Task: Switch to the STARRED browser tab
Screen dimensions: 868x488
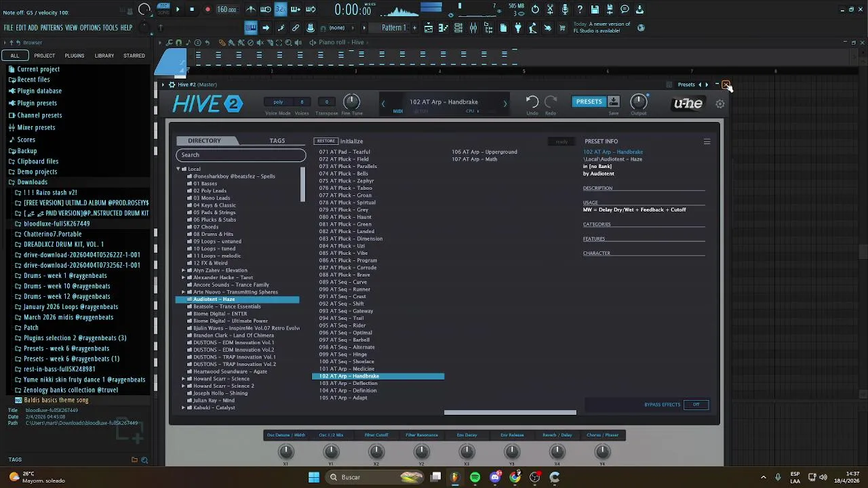Action: (x=134, y=56)
